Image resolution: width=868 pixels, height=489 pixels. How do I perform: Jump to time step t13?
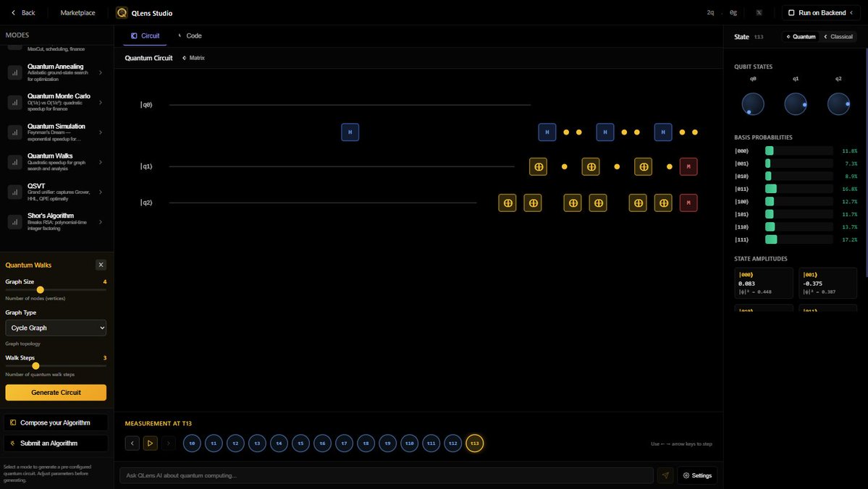coord(474,443)
